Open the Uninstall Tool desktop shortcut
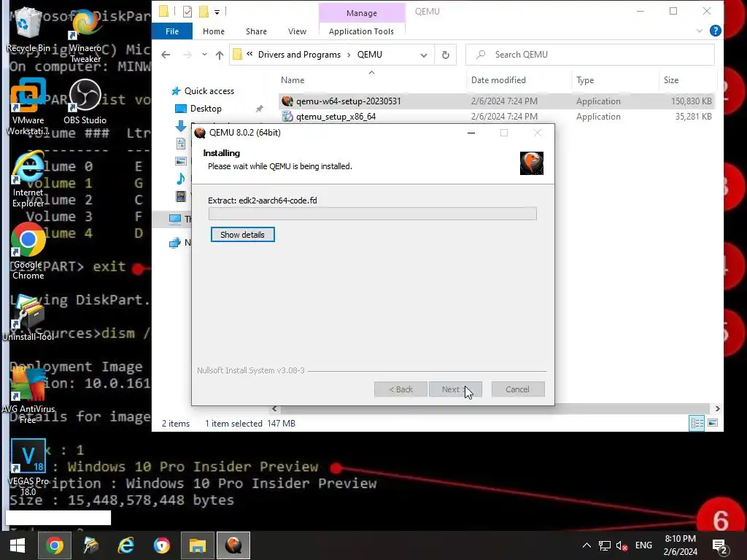The width and height of the screenshot is (747, 560). coord(28,318)
